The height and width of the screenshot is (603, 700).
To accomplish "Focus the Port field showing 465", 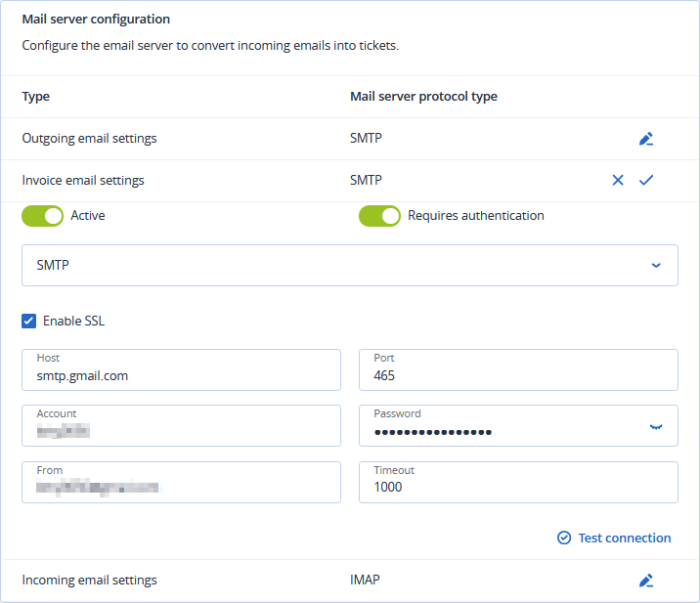I will coord(518,370).
